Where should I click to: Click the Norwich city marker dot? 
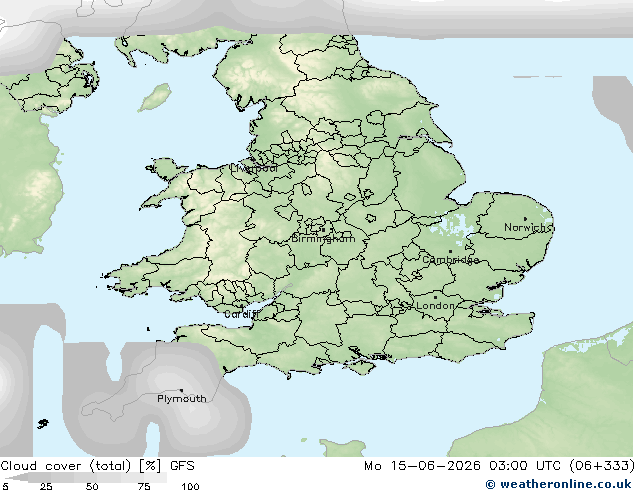(525, 219)
